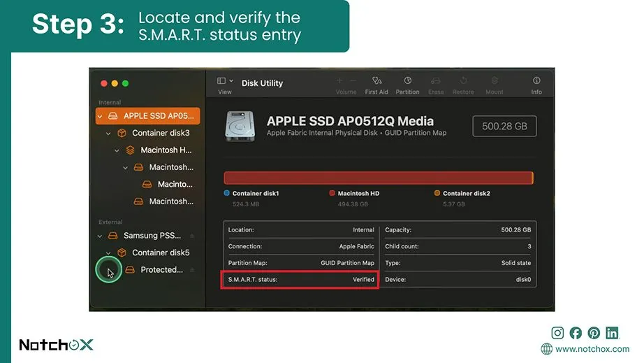Click the drive icon beside APPLE SSD AP05...
644x363 pixels.
[x=113, y=116]
